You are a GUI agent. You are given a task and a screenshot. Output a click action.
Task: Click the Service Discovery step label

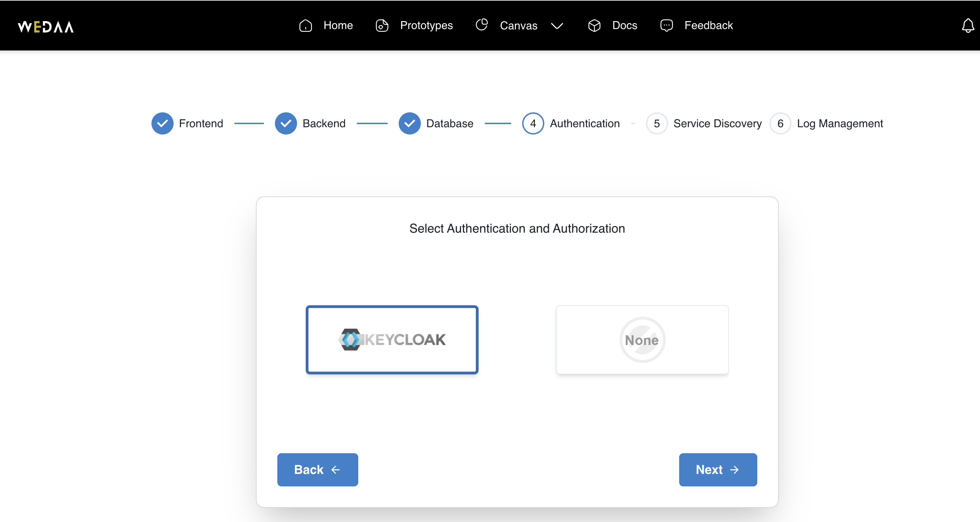click(718, 123)
